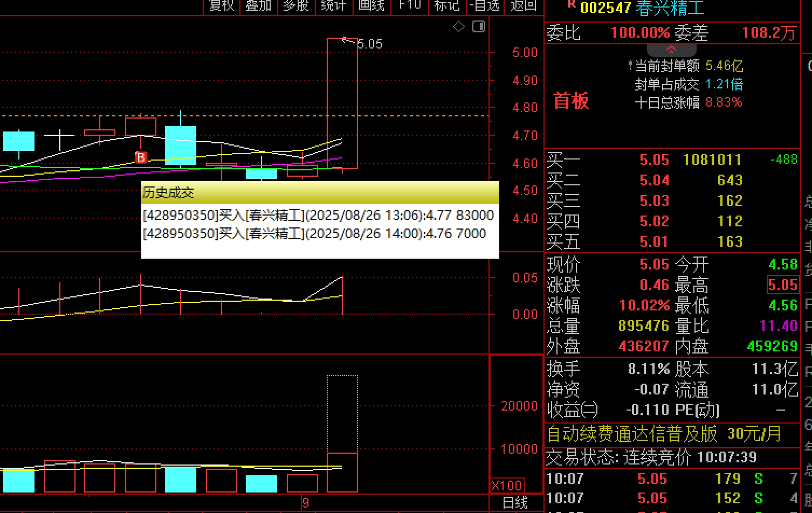Click the 封单占成交 1.21倍 line
This screenshot has height=513, width=812.
(689, 85)
